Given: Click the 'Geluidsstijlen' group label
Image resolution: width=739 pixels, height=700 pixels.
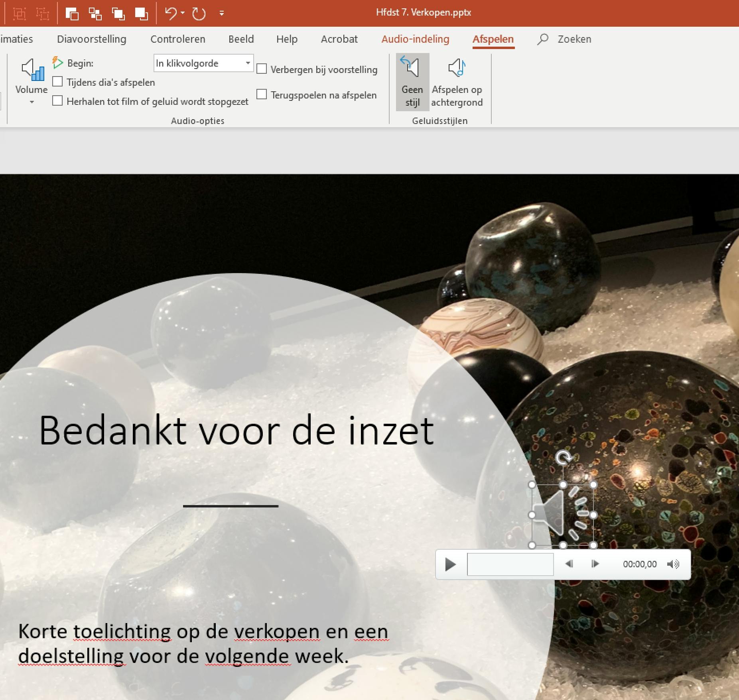Looking at the screenshot, I should (x=440, y=121).
